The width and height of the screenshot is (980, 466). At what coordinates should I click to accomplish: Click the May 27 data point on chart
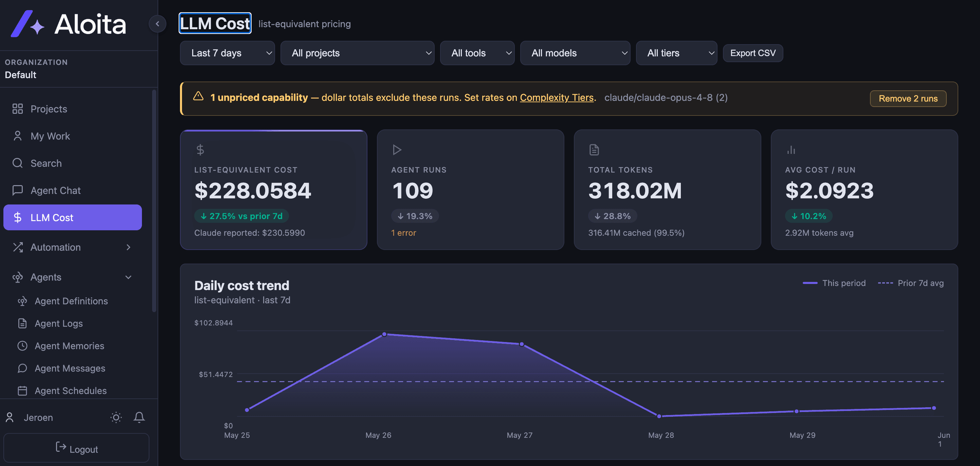522,344
